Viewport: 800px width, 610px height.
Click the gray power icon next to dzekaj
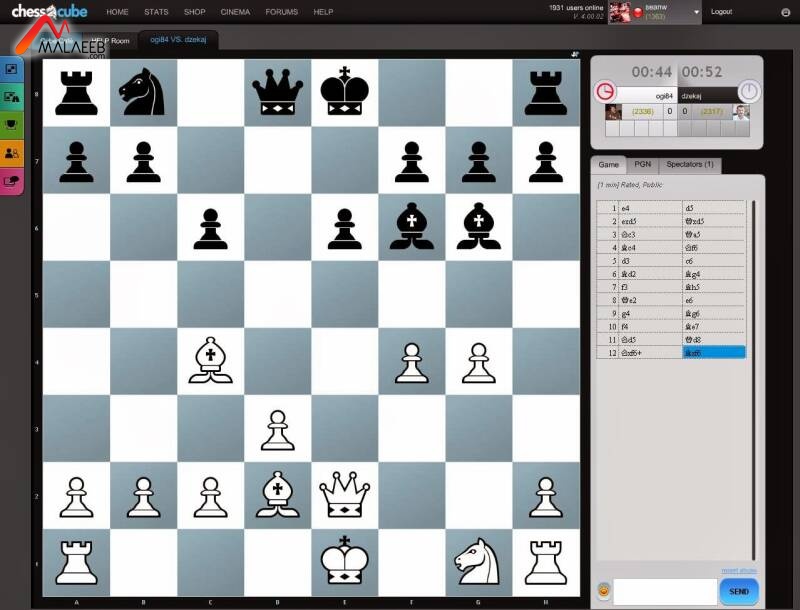748,91
